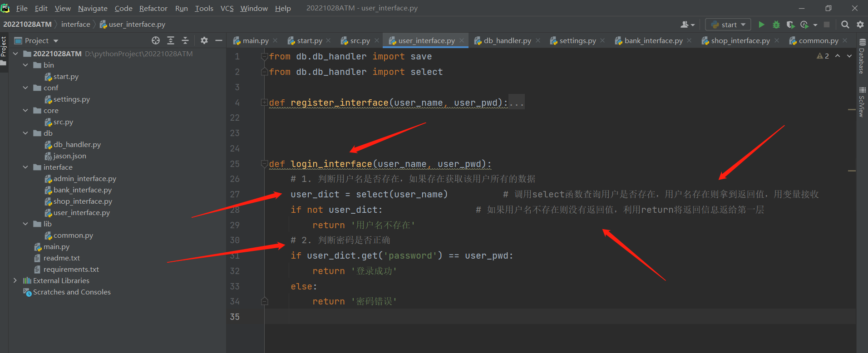Viewport: 868px width, 353px height.
Task: Close the shop_interface.py tab
Action: (x=777, y=40)
